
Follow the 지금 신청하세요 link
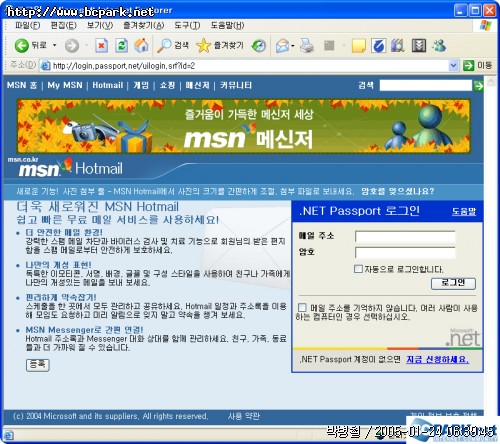(x=437, y=359)
